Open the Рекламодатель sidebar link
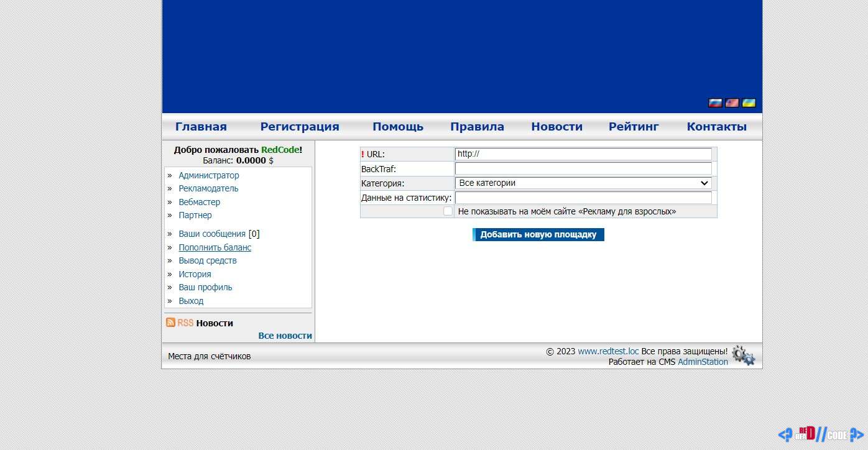The width and height of the screenshot is (868, 450). 208,188
